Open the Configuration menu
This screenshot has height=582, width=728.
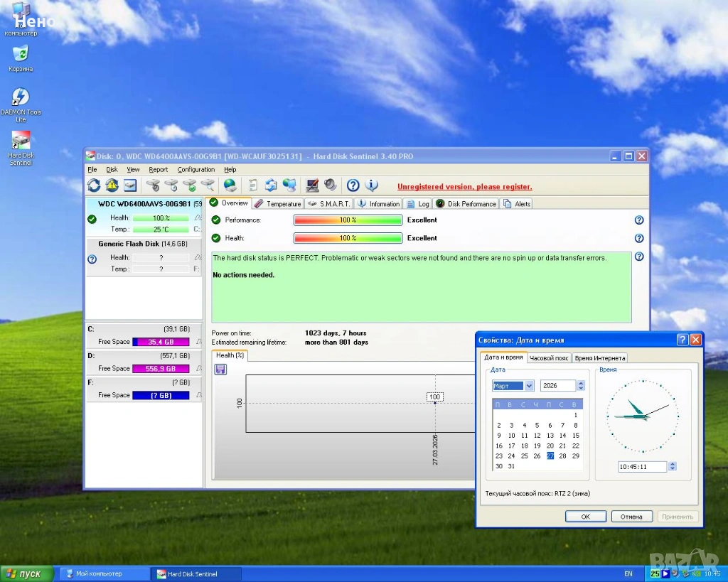tap(196, 170)
